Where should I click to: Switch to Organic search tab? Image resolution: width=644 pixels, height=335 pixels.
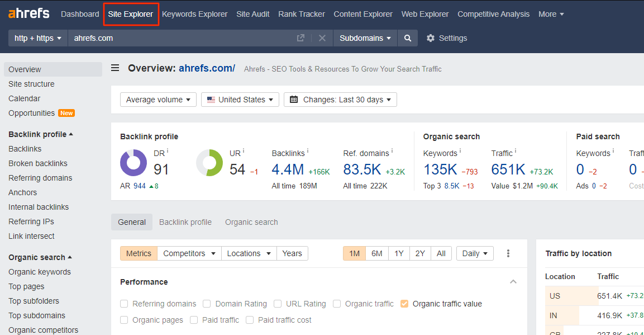pos(251,222)
